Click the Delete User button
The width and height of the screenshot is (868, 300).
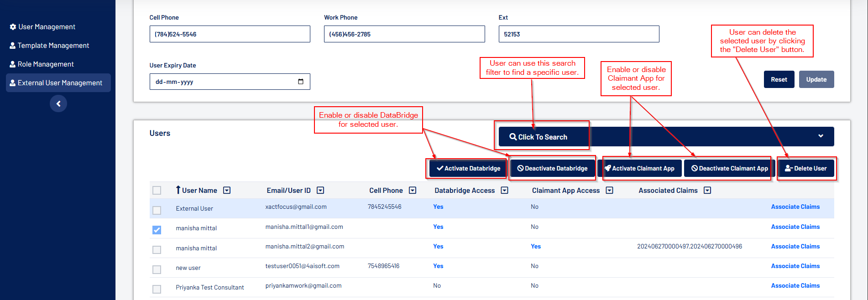806,168
